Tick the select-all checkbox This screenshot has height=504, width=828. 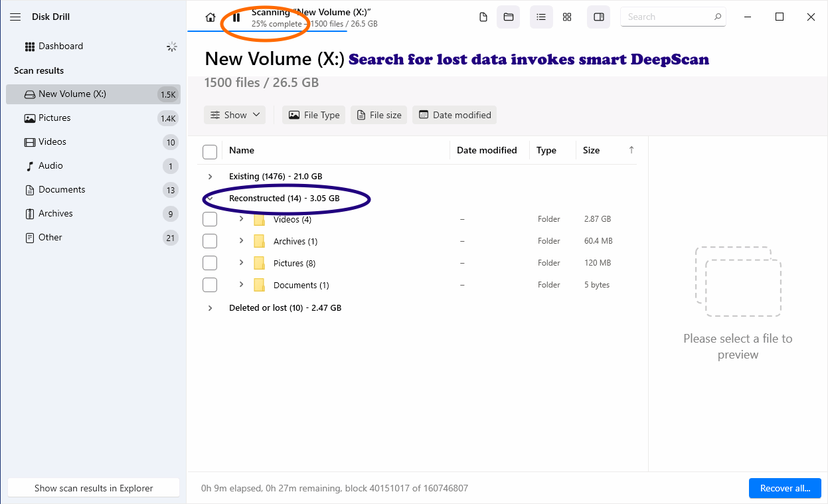point(210,152)
